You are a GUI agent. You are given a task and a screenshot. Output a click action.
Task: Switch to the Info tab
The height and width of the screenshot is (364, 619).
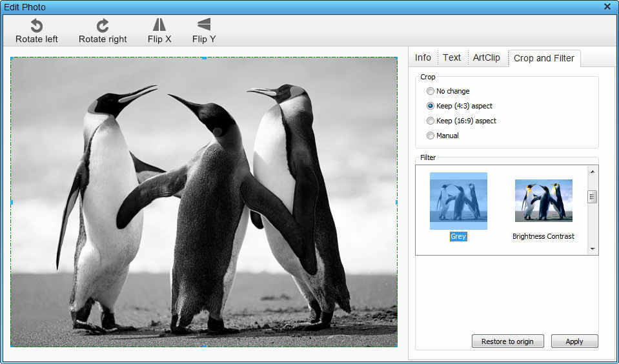coord(423,57)
